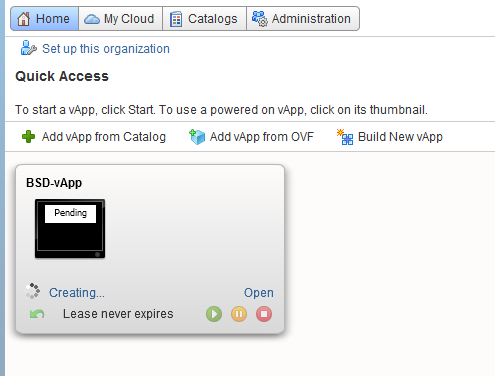Click the Pending BSD-vApp thumbnail

point(70,229)
